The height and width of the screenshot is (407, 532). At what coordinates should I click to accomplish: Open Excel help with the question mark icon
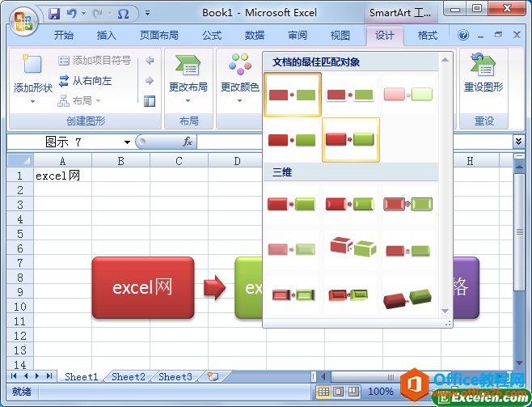pos(463,35)
